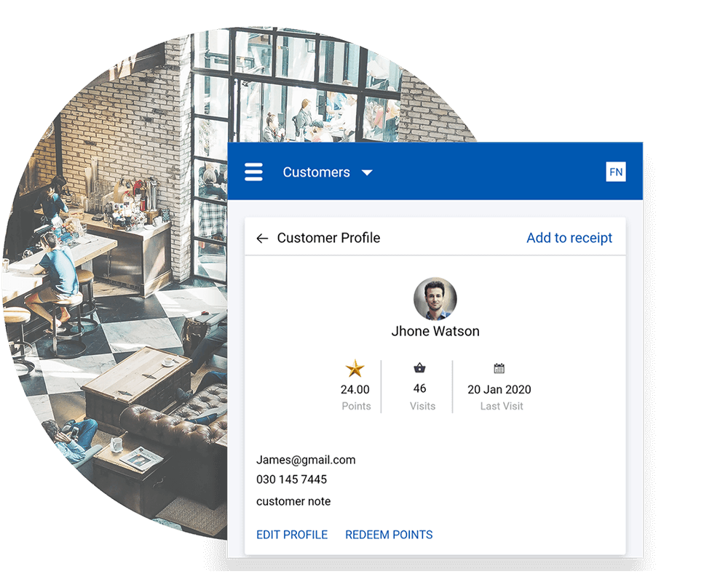Screen dimensions: 728x582
Task: Click the Customer Profile heading
Action: tap(329, 238)
